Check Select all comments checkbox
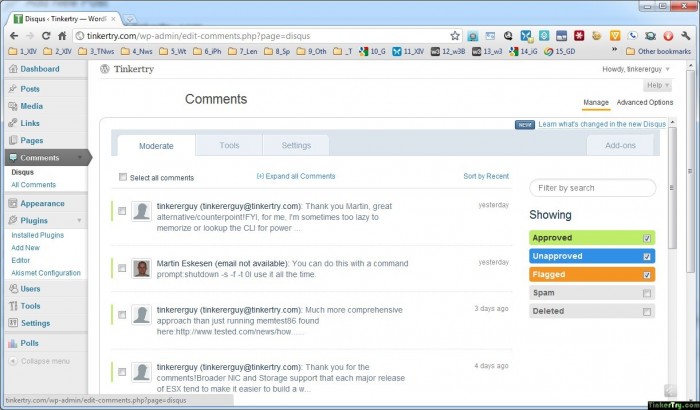Viewport: 700px width, 410px height. (x=123, y=177)
